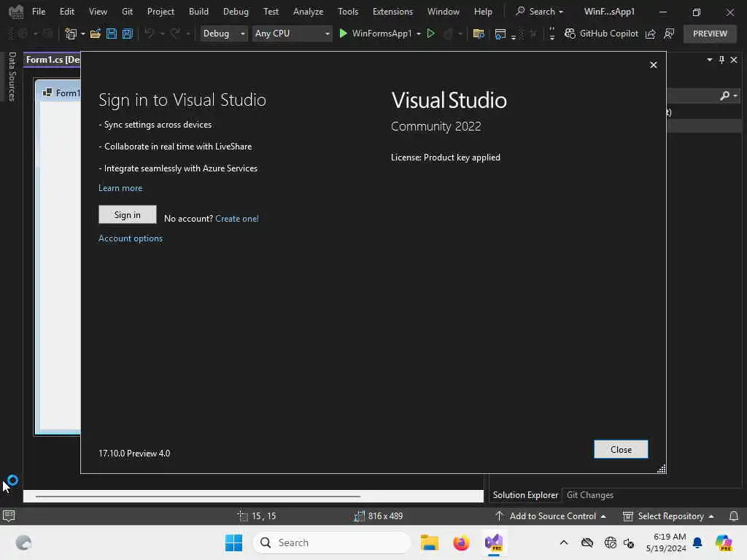
Task: Open the GitHub Copilot badge
Action: click(x=601, y=34)
